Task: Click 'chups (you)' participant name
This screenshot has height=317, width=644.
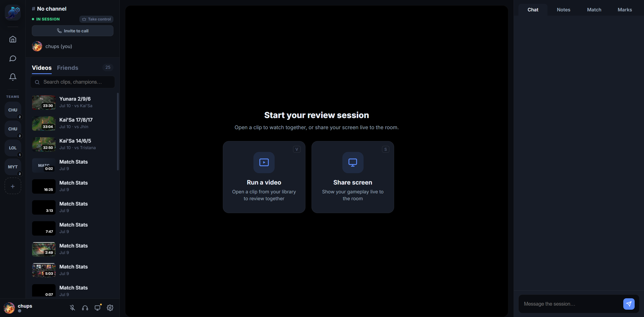Action: point(59,46)
